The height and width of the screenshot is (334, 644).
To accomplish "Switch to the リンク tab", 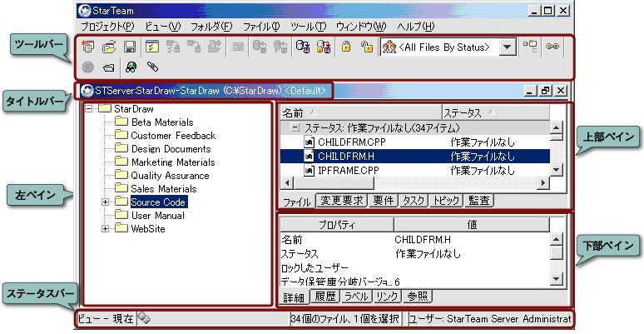I will (x=387, y=297).
